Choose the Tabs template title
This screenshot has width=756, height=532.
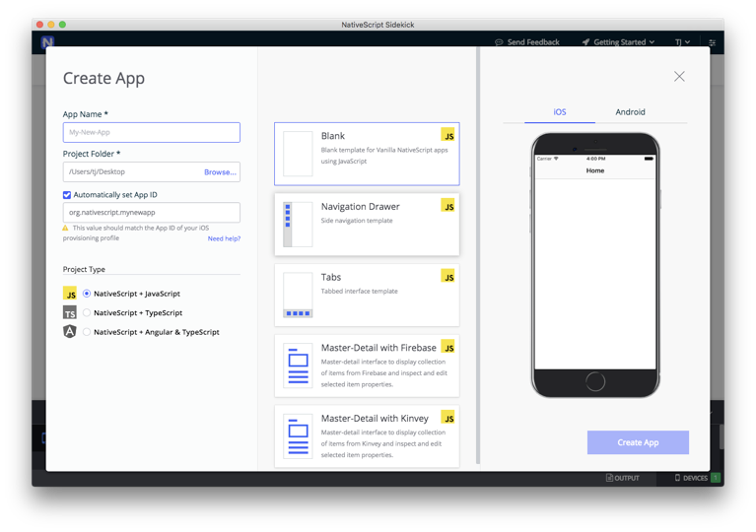click(331, 277)
